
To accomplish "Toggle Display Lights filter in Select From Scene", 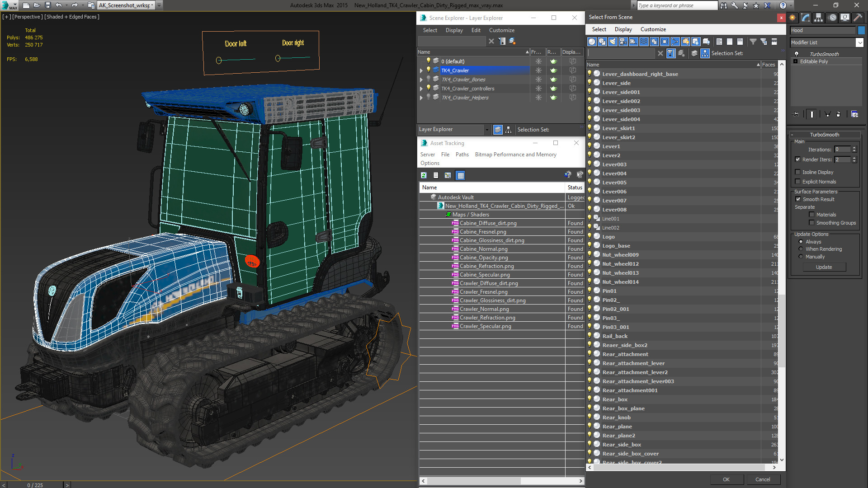I will (613, 42).
